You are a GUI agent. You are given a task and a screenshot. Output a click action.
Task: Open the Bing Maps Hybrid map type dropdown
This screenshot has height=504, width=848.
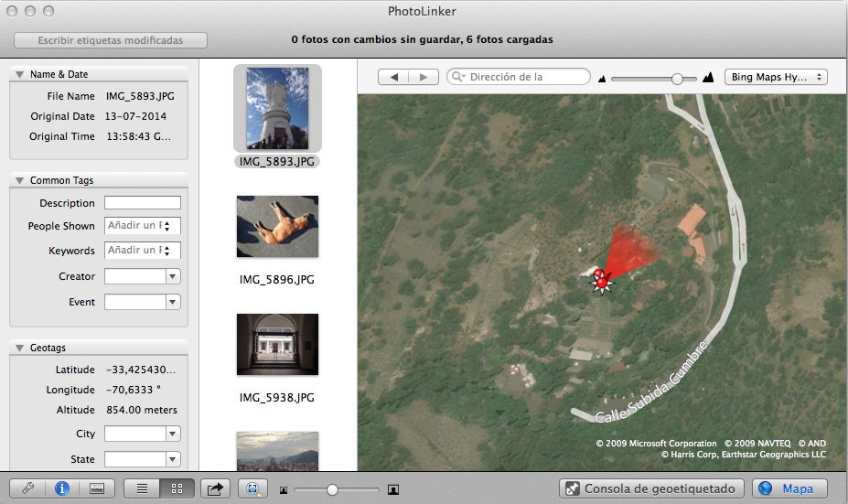[x=776, y=78]
